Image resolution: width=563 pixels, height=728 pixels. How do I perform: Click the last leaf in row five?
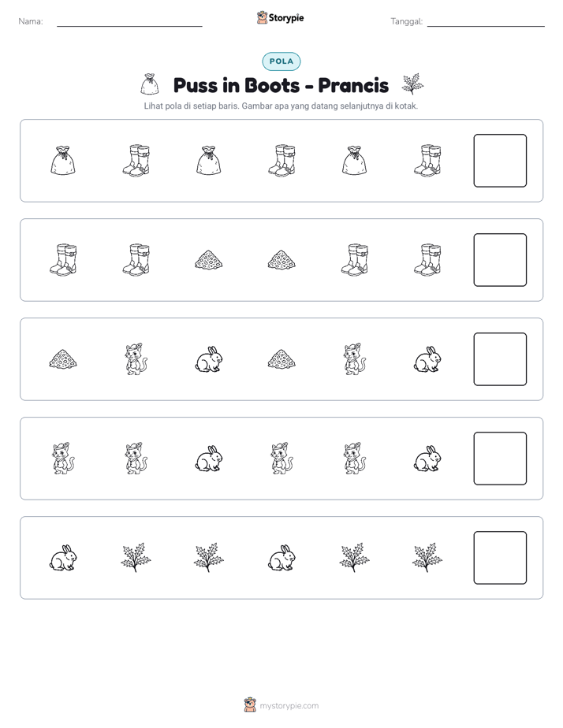click(427, 558)
